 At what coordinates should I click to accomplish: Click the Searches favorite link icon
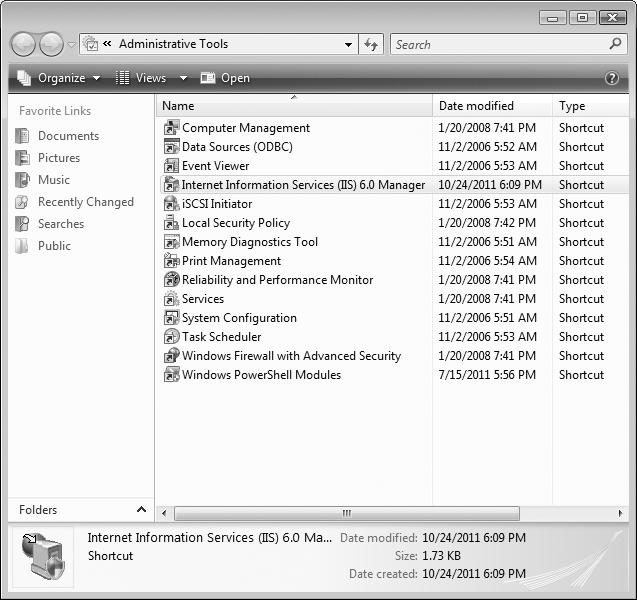pos(22,223)
